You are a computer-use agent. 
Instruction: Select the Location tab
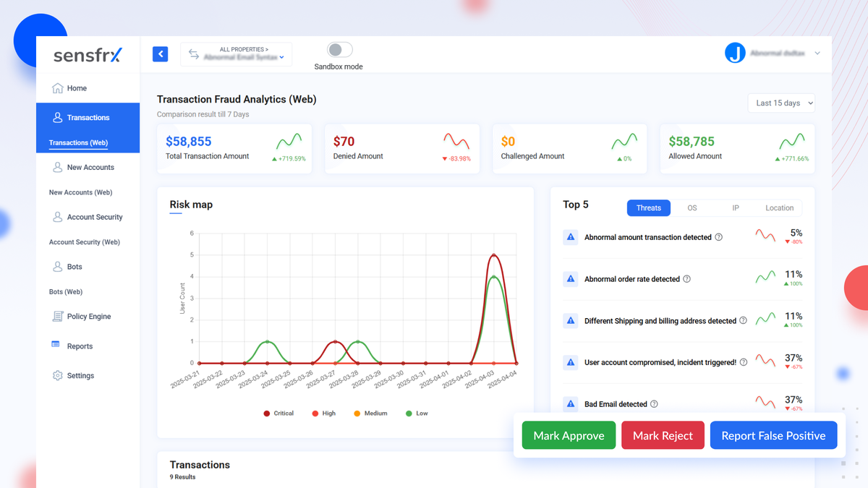coord(779,207)
